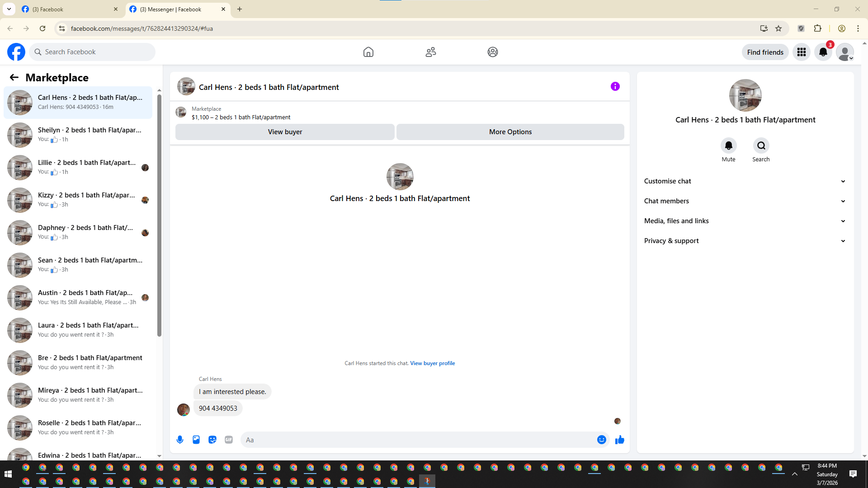Open the Bre conversation
The image size is (868, 488).
click(78, 362)
